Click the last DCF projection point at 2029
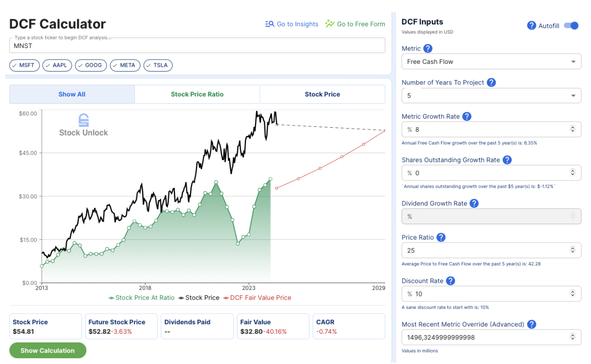 click(384, 130)
